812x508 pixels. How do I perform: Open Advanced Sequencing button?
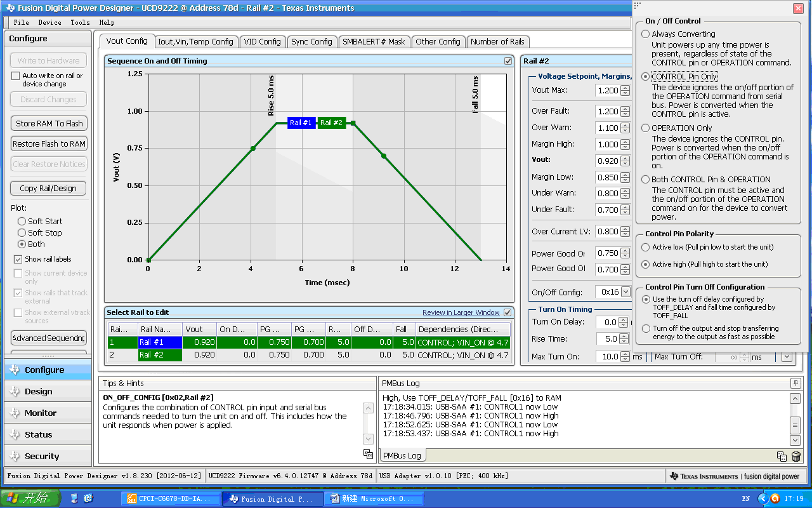click(49, 338)
